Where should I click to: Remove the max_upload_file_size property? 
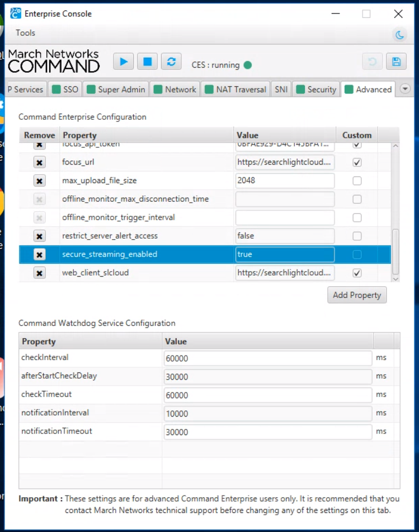(39, 181)
